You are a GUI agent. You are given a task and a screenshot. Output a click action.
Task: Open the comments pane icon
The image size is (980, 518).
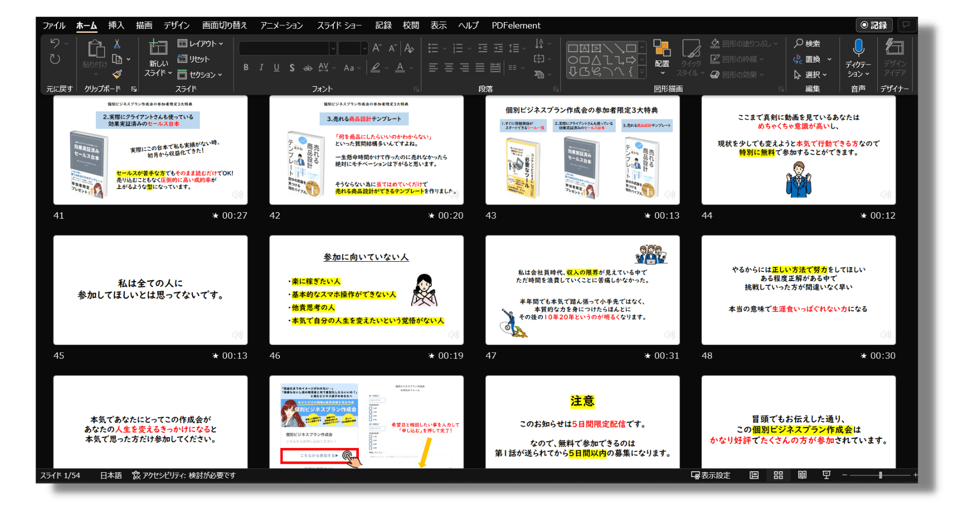tap(906, 25)
